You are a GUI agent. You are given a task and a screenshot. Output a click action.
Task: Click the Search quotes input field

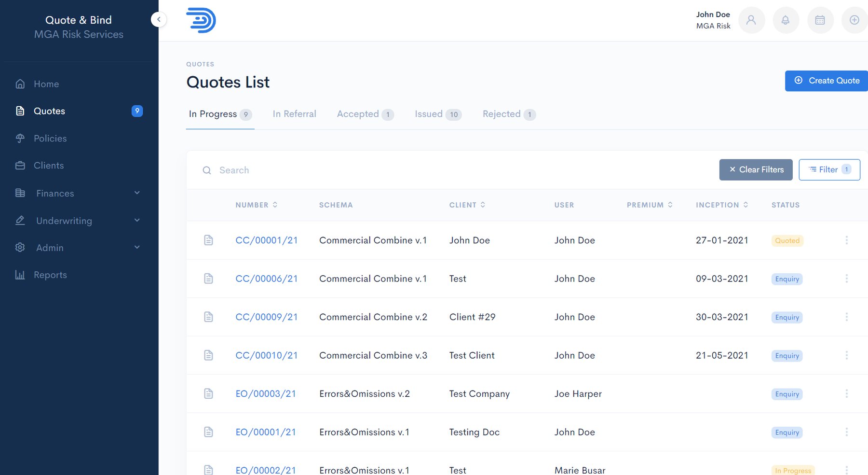pyautogui.click(x=434, y=170)
